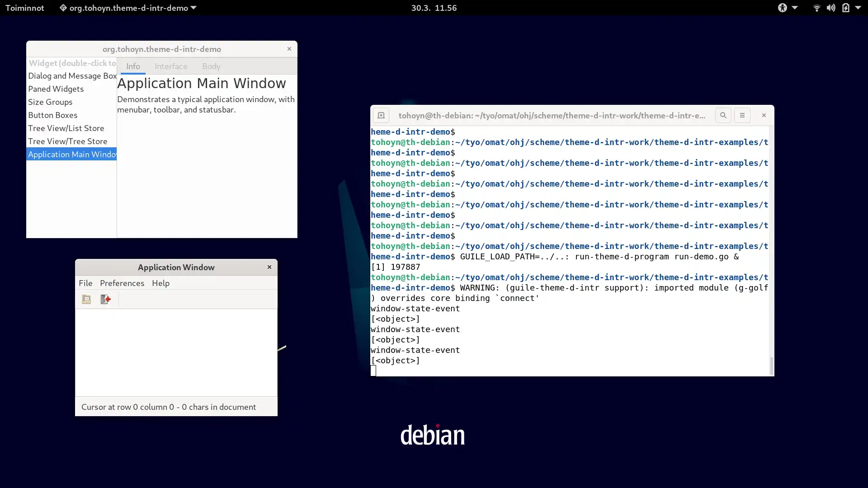Click the search icon in terminal
This screenshot has width=868, height=488.
[x=723, y=115]
